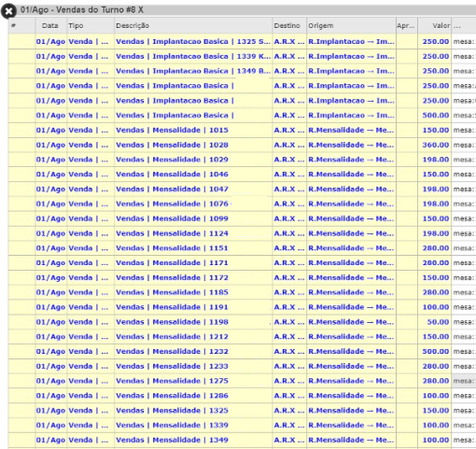The width and height of the screenshot is (476, 449).
Task: Select the Mensalidade 1099 description
Action: click(172, 218)
